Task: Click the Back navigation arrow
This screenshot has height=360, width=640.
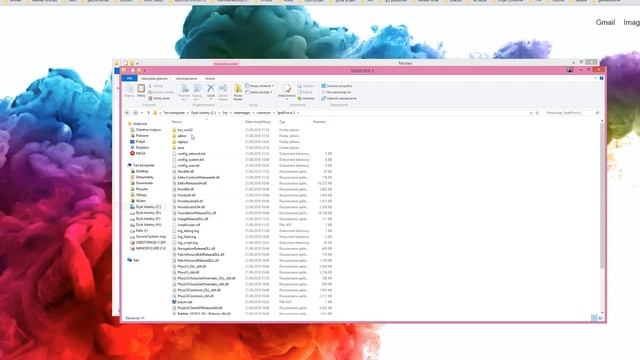Action: click(x=127, y=113)
